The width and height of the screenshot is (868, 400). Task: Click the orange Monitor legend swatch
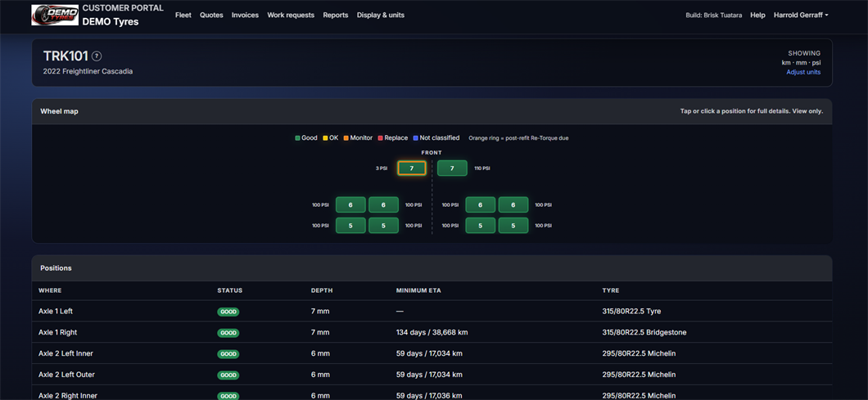tap(346, 137)
